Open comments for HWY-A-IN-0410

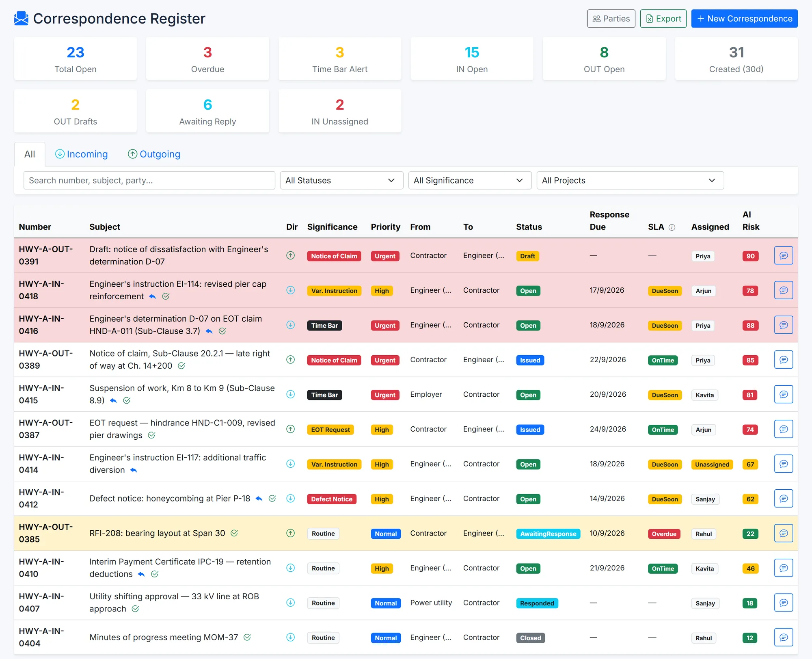pos(783,568)
